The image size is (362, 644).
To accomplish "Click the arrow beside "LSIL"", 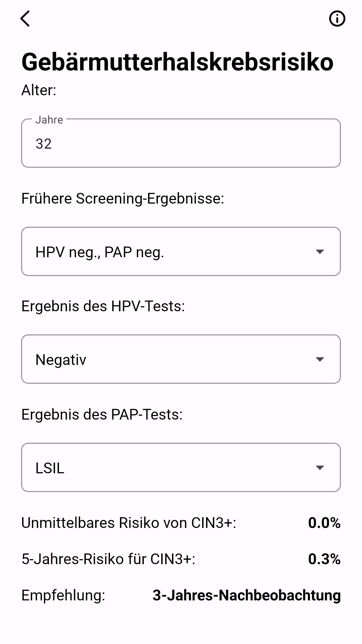I will [x=320, y=468].
